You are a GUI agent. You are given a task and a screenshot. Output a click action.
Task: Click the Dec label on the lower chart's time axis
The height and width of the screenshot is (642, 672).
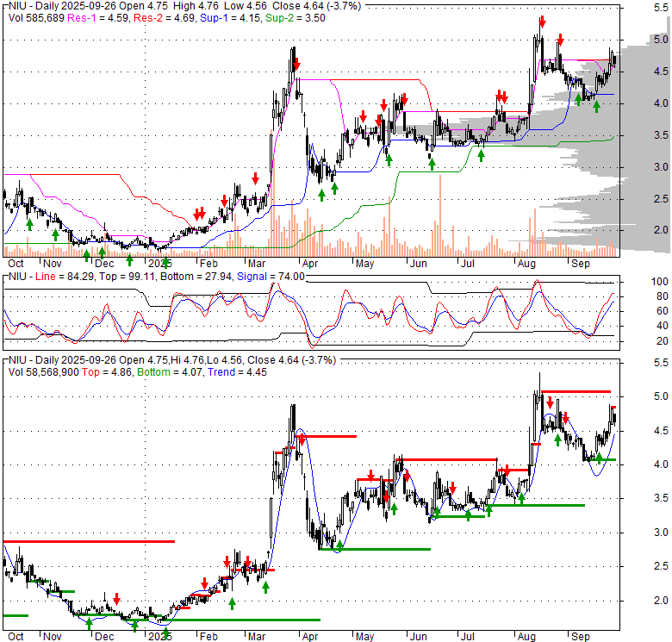pos(104,637)
